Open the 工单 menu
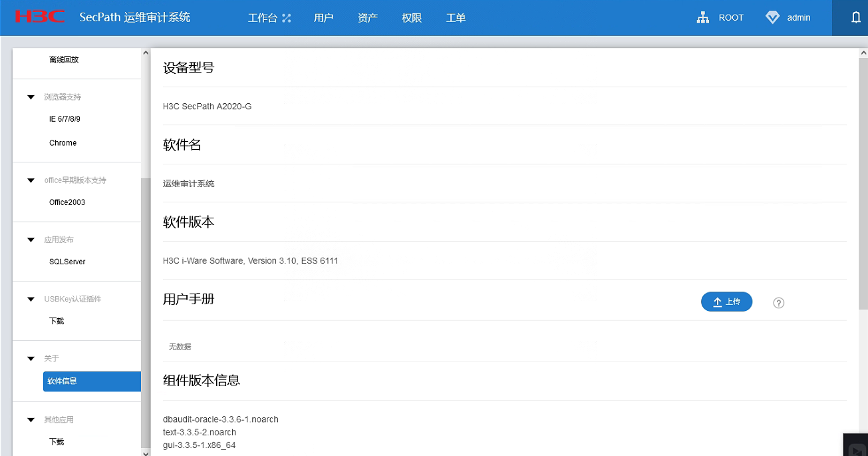 [x=456, y=18]
